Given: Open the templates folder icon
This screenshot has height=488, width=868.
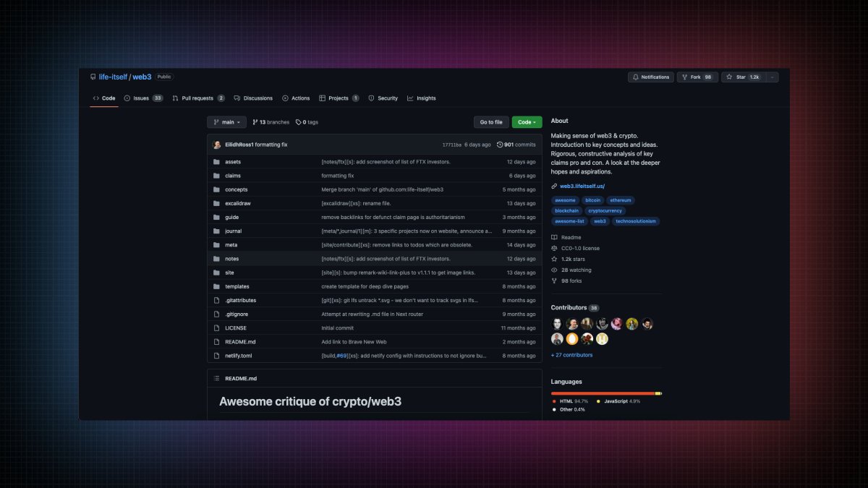Looking at the screenshot, I should pos(216,286).
